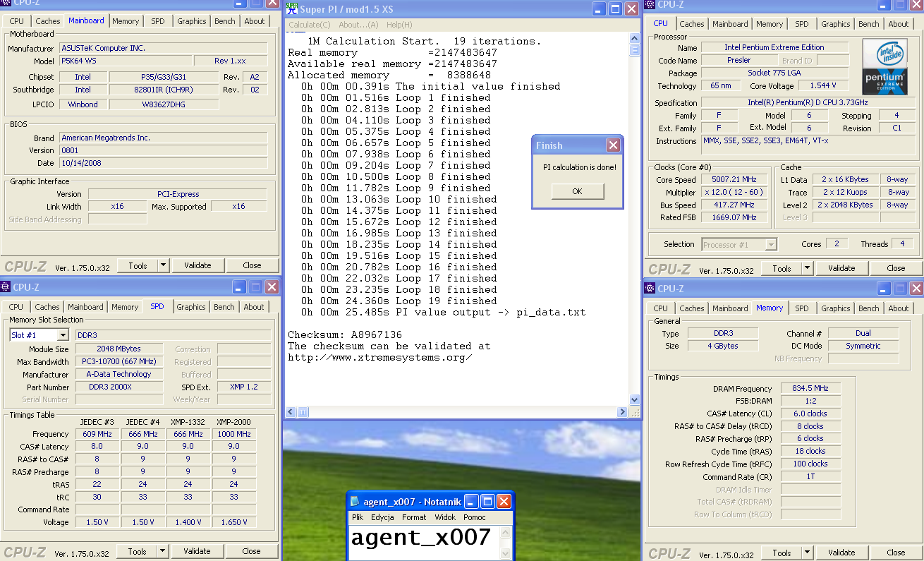
Task: Close the Finish dialog with its X button
Action: click(613, 145)
